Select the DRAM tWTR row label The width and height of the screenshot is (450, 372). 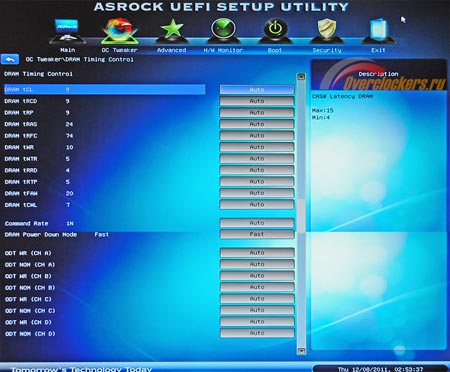(x=21, y=159)
